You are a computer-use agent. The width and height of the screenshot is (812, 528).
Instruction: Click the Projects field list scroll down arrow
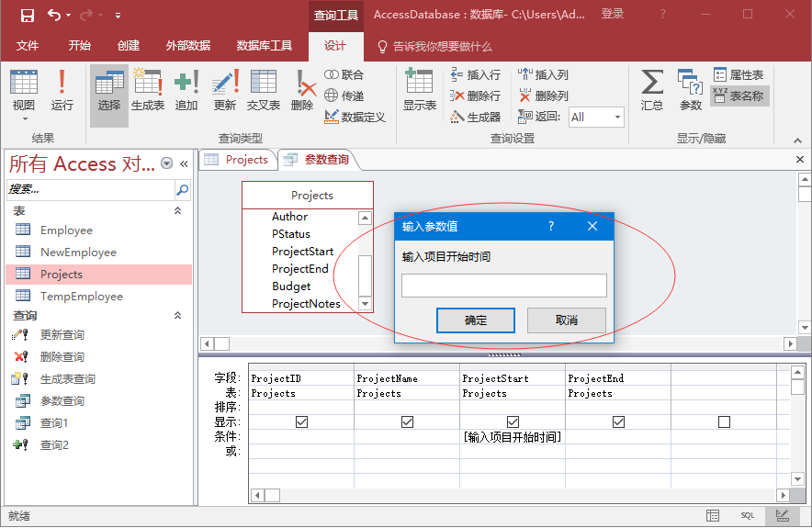tap(365, 304)
